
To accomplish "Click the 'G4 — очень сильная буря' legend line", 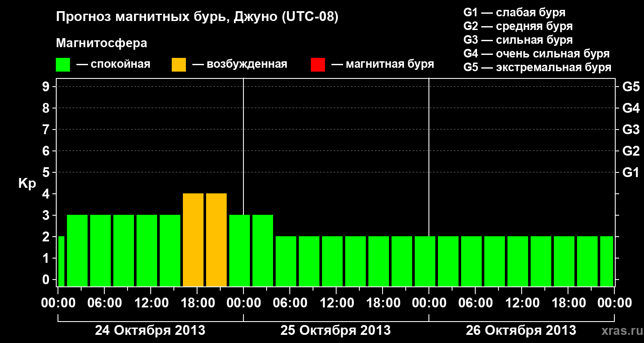I will (537, 54).
